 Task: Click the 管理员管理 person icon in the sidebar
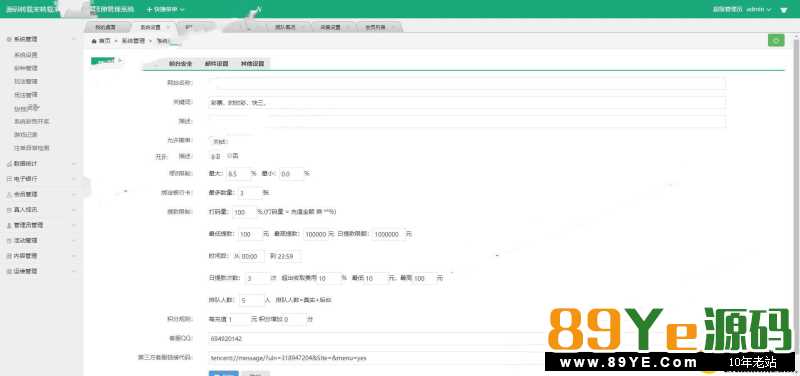point(9,225)
